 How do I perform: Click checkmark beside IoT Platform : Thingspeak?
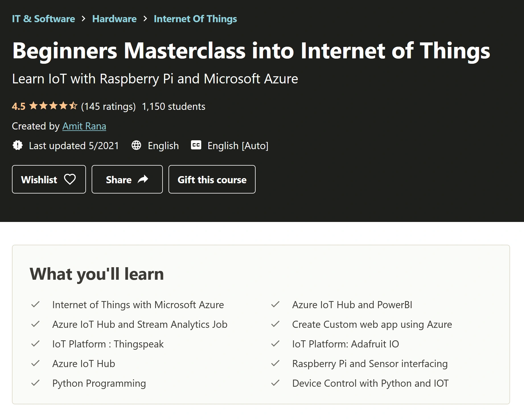[x=35, y=344]
